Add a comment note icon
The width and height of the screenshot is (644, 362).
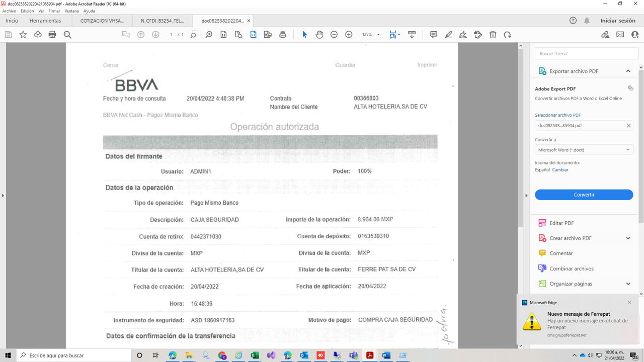433,35
